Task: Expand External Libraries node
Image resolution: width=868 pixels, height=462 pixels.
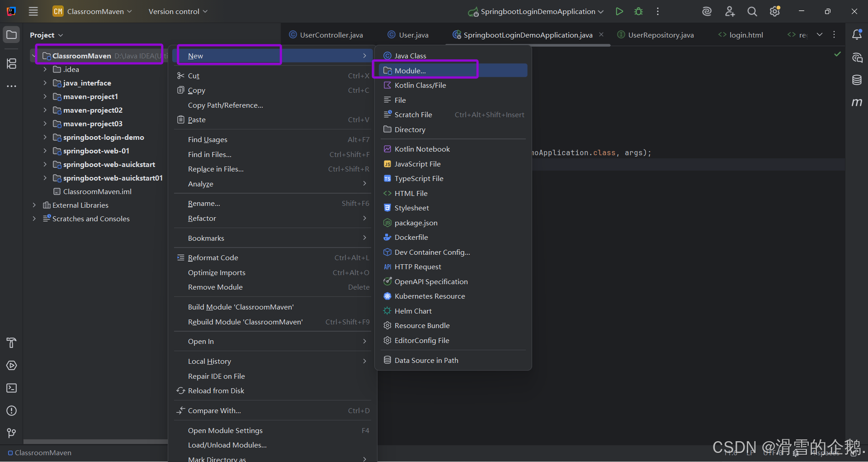Action: coord(34,205)
